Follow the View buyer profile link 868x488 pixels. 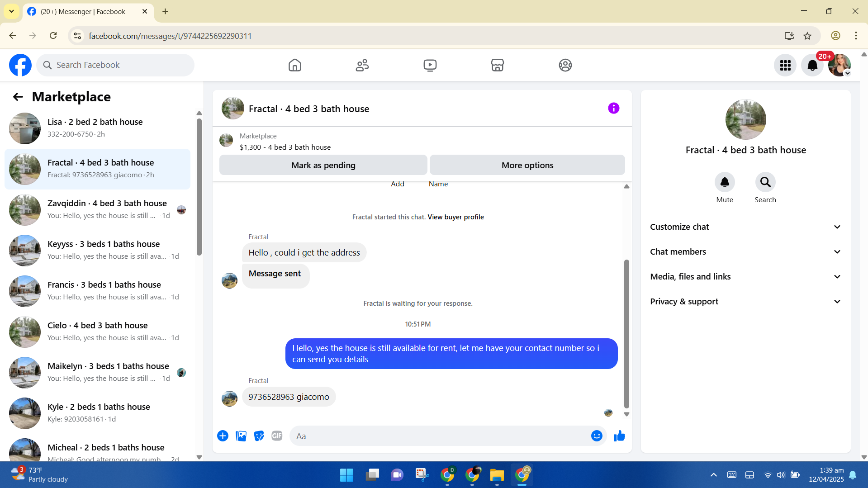click(x=455, y=217)
